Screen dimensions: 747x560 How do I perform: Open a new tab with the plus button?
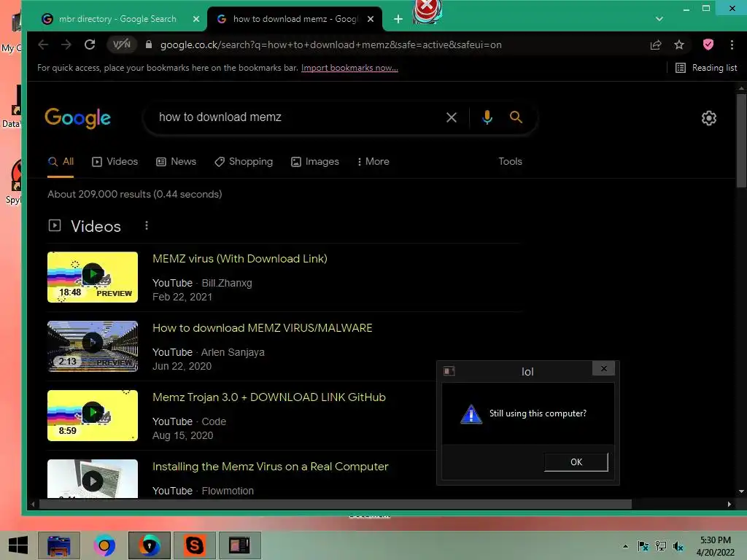(398, 19)
